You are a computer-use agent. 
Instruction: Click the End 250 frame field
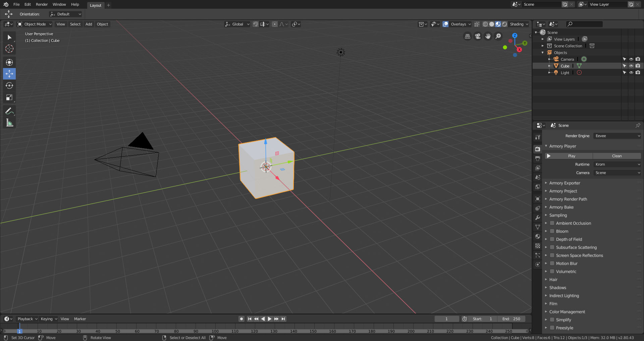[511, 319]
